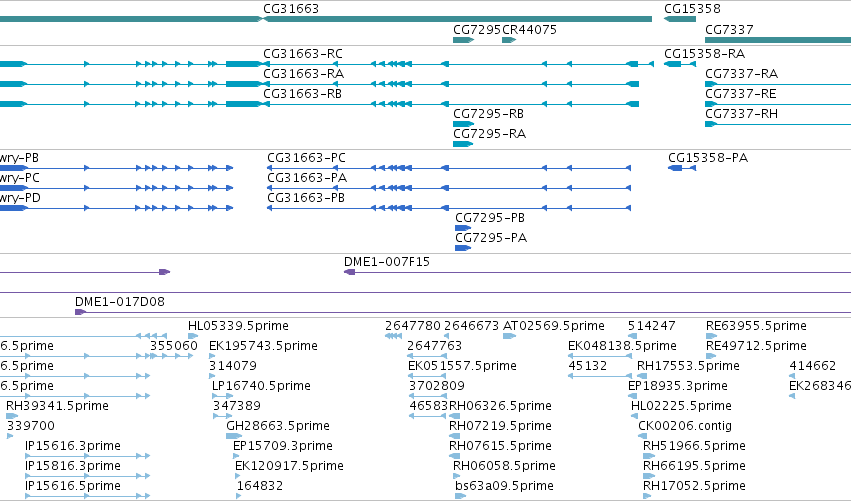Open EST HL05339.5prime
This screenshot has width=851, height=501.
click(238, 326)
